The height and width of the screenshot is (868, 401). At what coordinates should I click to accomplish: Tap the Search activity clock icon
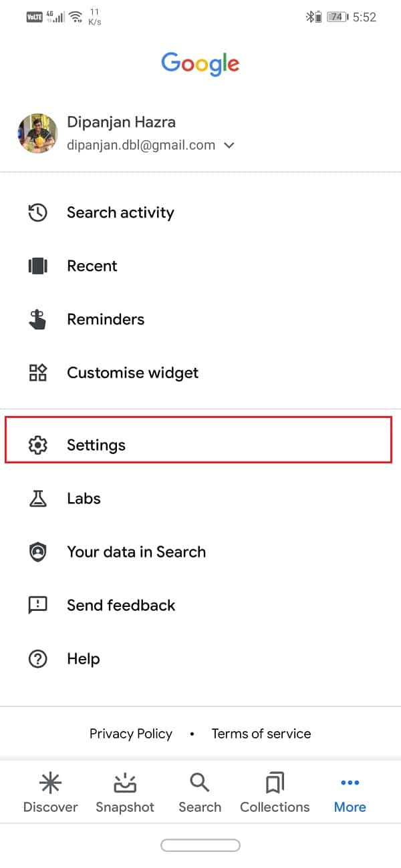[37, 213]
